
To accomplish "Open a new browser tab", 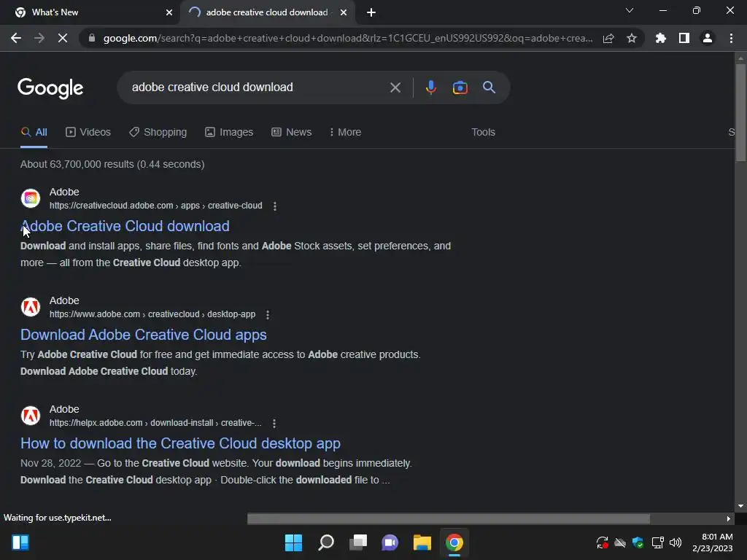I will point(371,12).
